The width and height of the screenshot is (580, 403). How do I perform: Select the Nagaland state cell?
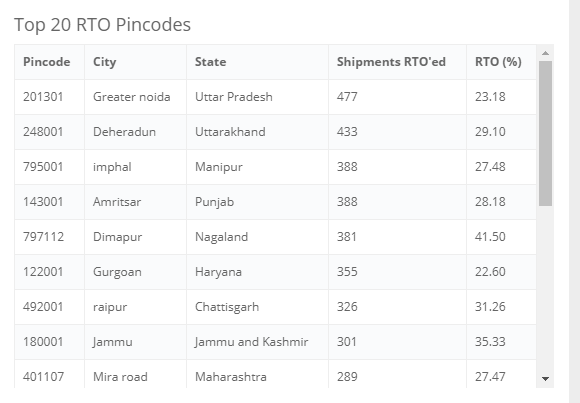[x=257, y=237]
